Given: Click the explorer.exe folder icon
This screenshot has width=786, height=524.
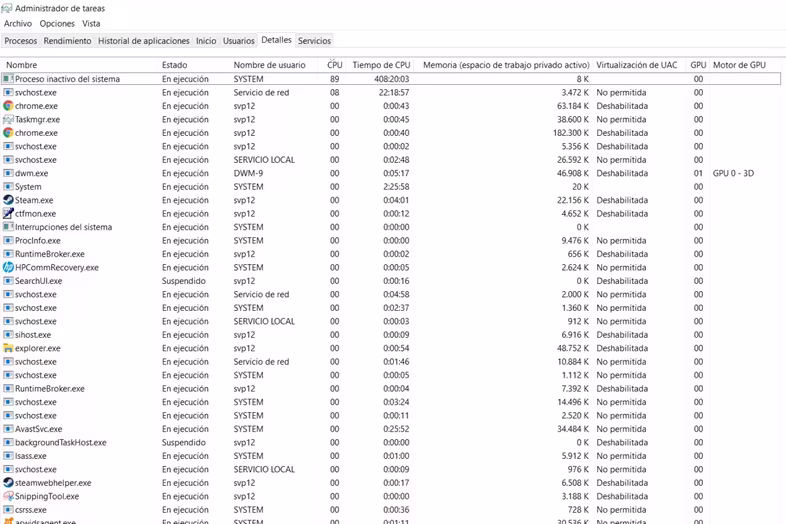Looking at the screenshot, I should pos(8,348).
